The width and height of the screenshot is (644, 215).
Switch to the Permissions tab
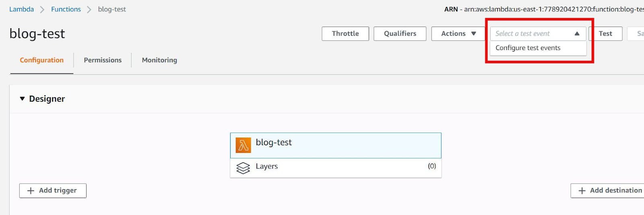coord(103,60)
